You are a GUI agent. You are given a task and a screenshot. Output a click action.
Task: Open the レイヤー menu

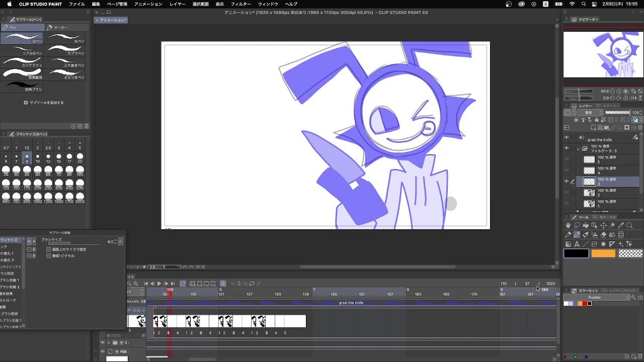[x=178, y=4]
